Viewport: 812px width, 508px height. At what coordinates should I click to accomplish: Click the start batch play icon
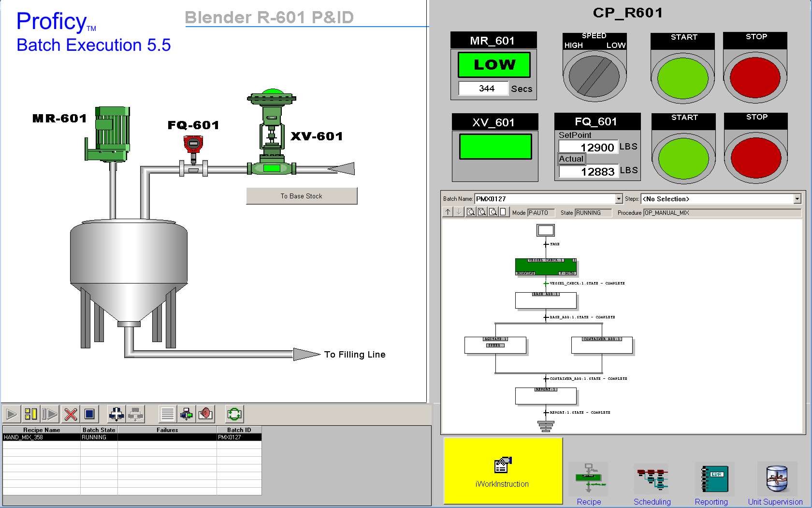pyautogui.click(x=12, y=414)
